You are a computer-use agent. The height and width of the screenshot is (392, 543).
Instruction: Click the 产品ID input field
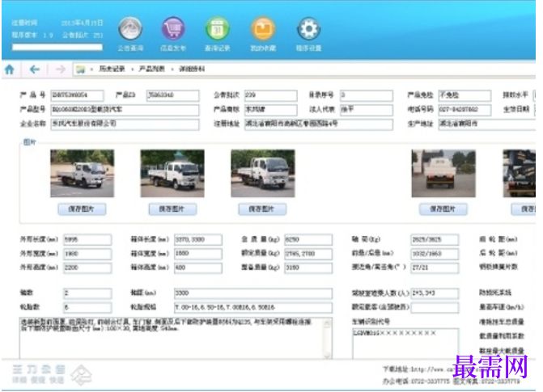click(x=173, y=95)
